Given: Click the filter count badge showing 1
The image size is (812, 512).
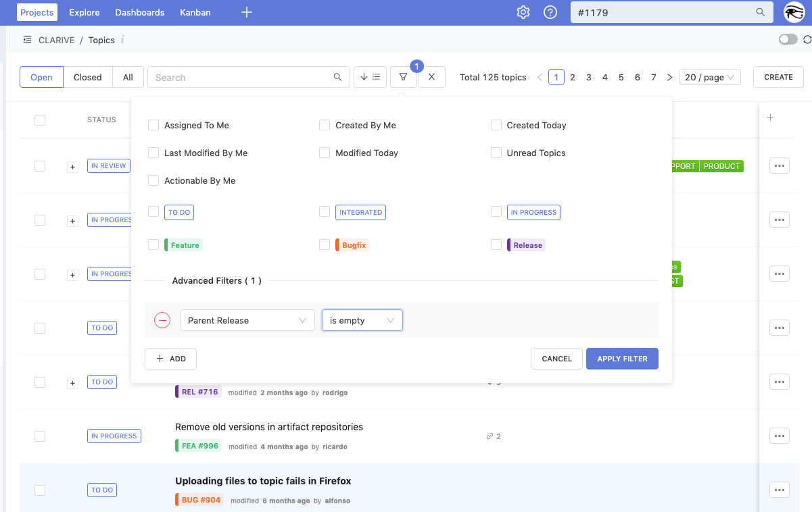Looking at the screenshot, I should click(416, 66).
